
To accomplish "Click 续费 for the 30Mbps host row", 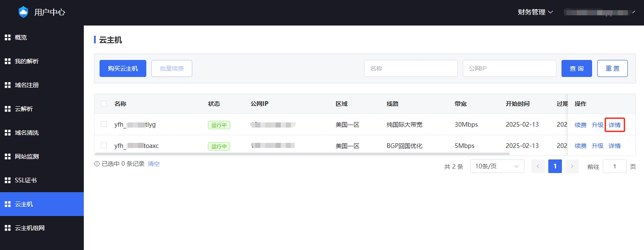I will [x=581, y=125].
